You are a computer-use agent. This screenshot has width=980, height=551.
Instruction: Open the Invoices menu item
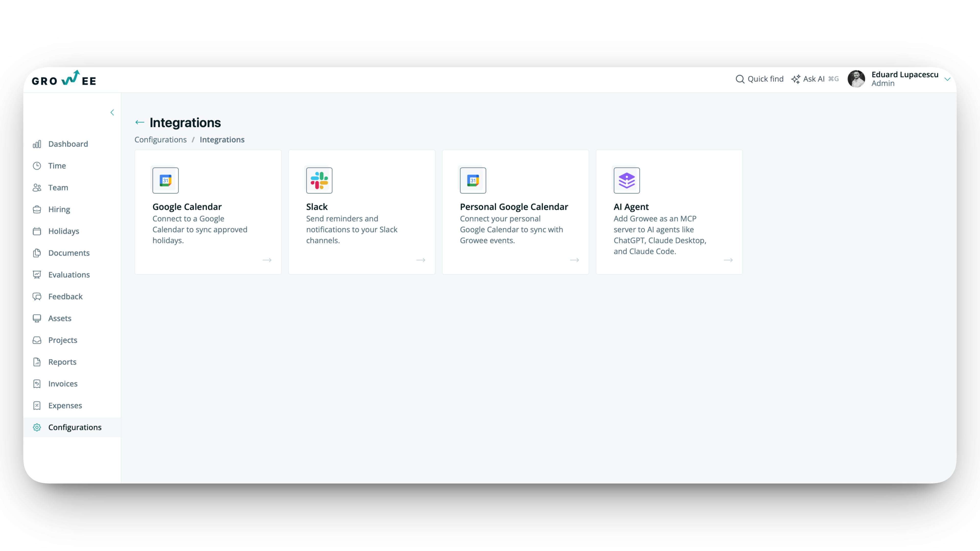pyautogui.click(x=72, y=384)
